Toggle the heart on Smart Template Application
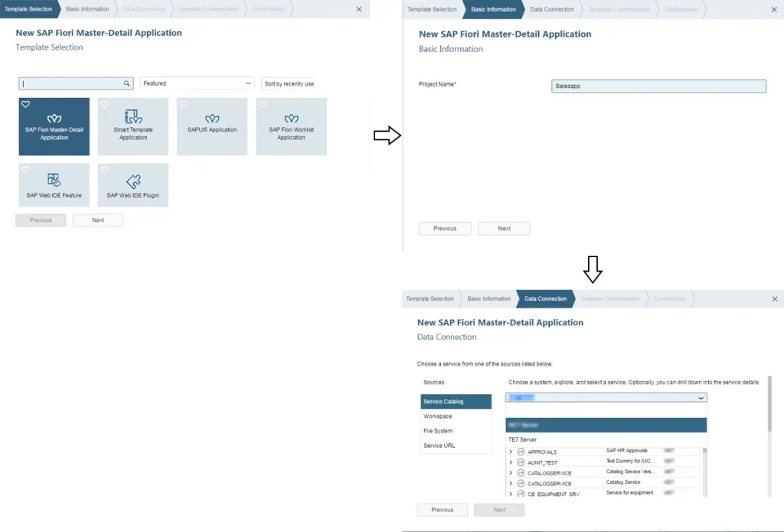 [104, 105]
